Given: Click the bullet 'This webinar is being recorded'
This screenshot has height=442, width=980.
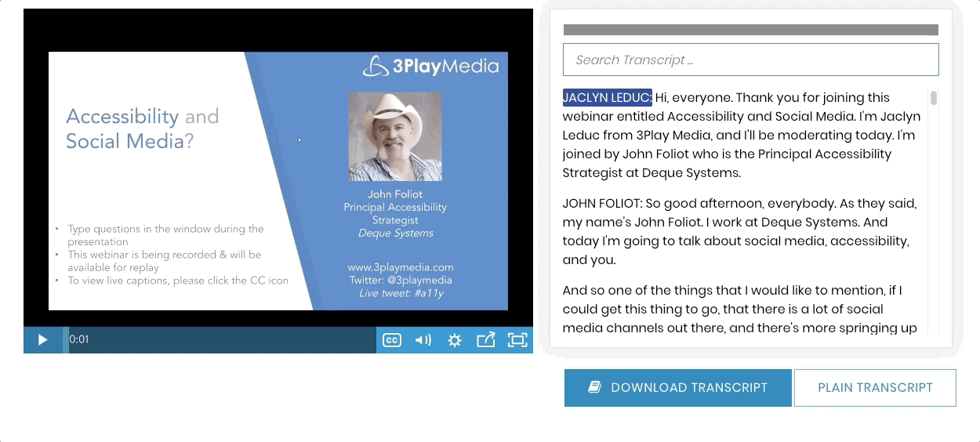Looking at the screenshot, I should pos(164,261).
